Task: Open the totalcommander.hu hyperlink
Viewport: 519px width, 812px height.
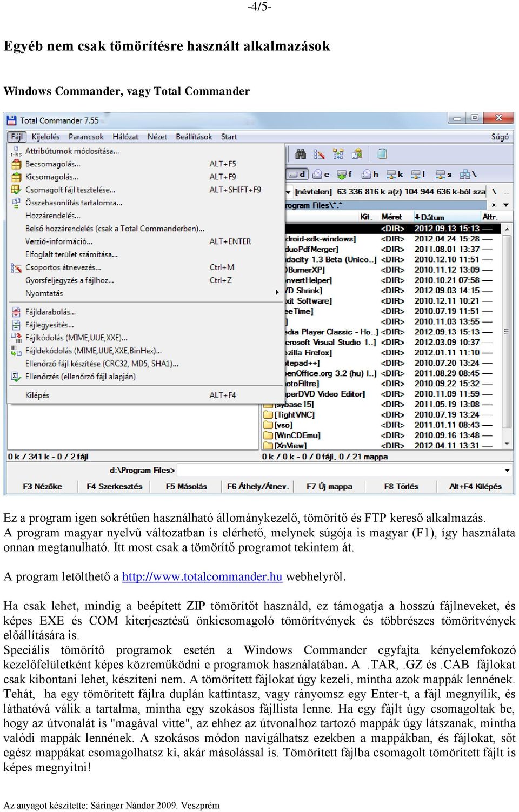Action: 202,576
